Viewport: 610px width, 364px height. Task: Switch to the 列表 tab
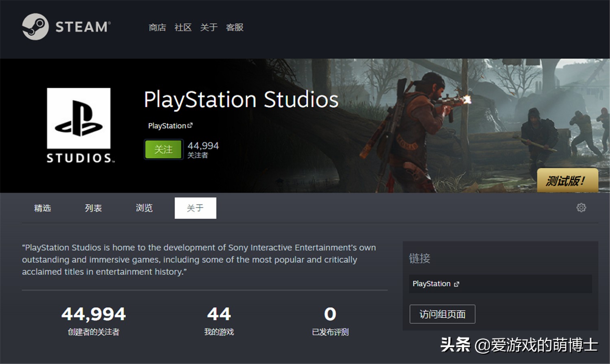tap(93, 208)
